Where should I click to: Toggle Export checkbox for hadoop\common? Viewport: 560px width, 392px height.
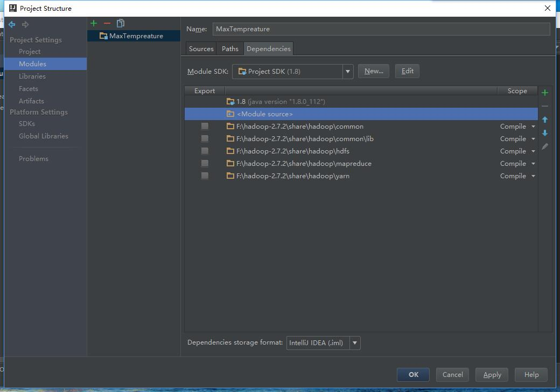click(205, 126)
